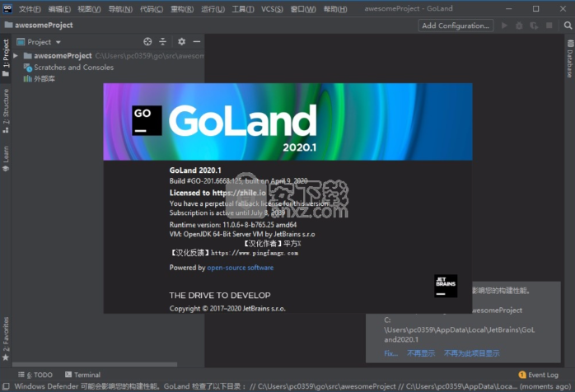Viewport: 575px width, 392px height.
Task: Click the locate/scroll-from-source target icon in Project panel
Action: coord(147,41)
